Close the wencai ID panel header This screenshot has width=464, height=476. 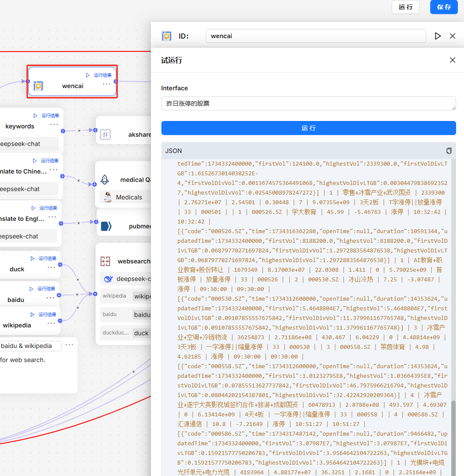[453, 36]
